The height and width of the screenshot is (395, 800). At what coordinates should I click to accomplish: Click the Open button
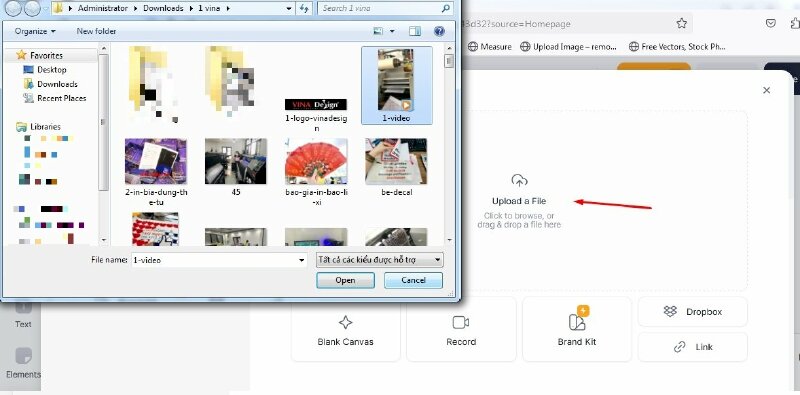click(345, 280)
